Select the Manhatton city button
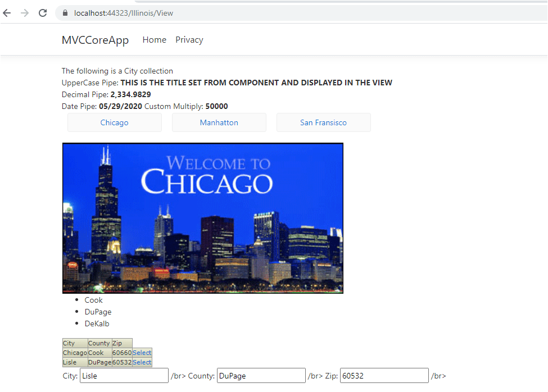Screen dimensions: 548x392 (219, 122)
